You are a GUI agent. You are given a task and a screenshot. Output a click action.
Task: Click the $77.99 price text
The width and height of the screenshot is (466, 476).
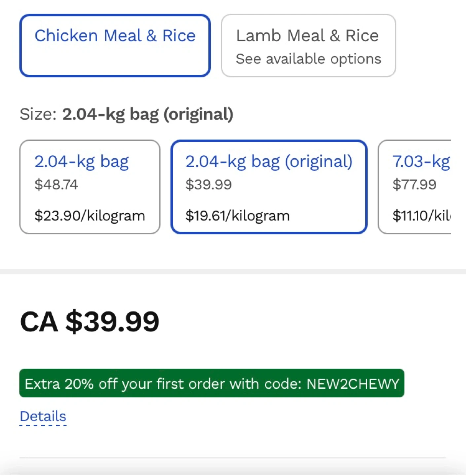pos(414,184)
